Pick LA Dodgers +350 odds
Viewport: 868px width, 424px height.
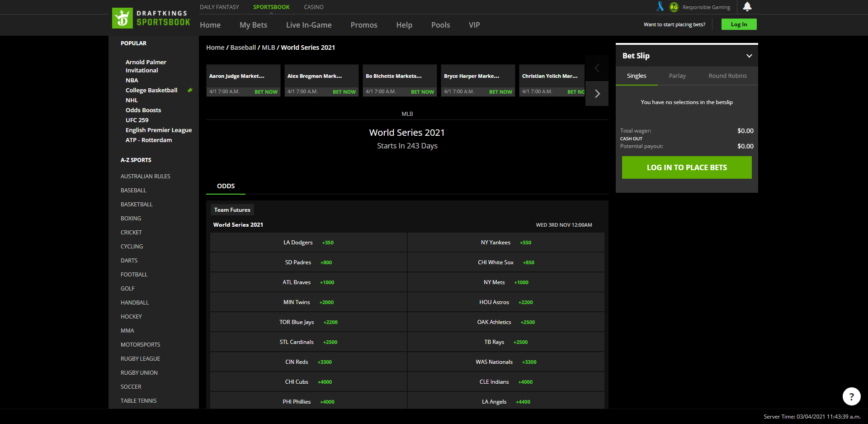pyautogui.click(x=308, y=242)
